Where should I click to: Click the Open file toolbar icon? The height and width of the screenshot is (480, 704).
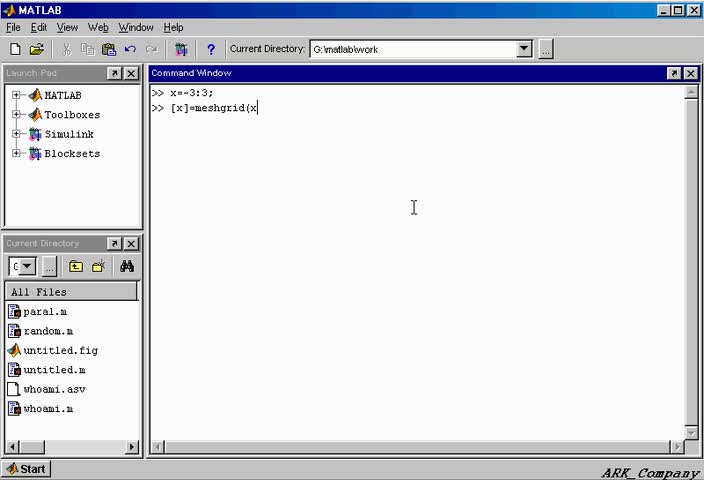click(37, 49)
